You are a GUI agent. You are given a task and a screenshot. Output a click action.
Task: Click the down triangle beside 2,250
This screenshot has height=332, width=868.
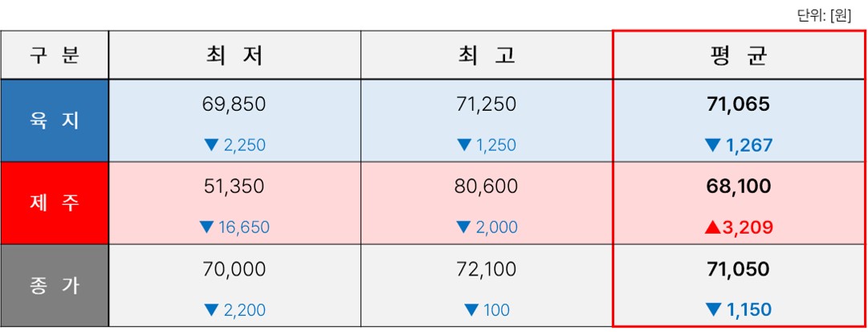(211, 146)
